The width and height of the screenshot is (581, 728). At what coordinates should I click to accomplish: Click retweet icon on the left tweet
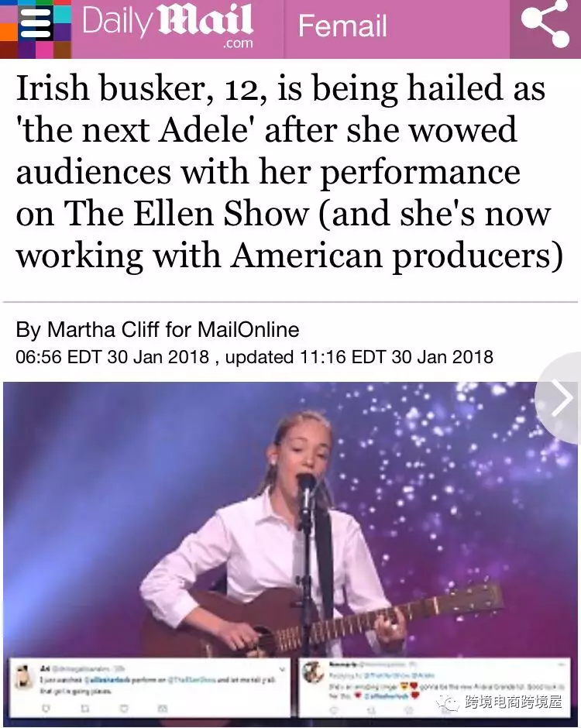85,708
